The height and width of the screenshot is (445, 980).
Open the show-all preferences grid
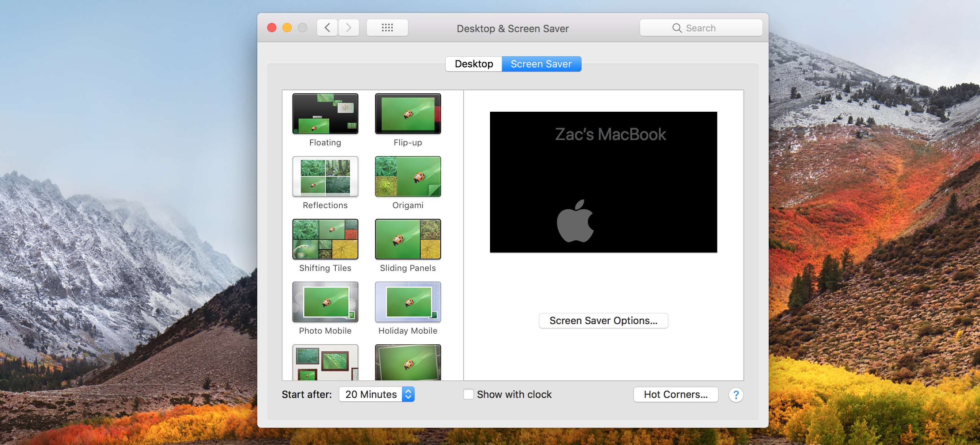pyautogui.click(x=387, y=28)
